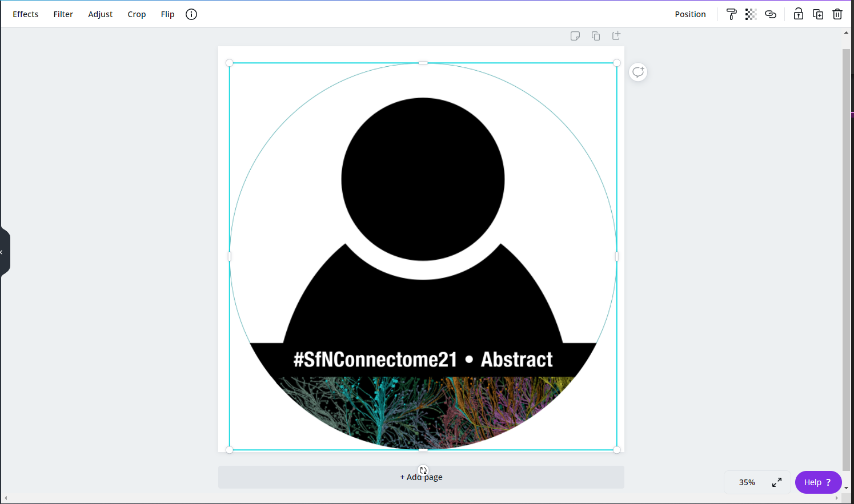
Task: Duplicate page icon above canvas
Action: [x=596, y=36]
